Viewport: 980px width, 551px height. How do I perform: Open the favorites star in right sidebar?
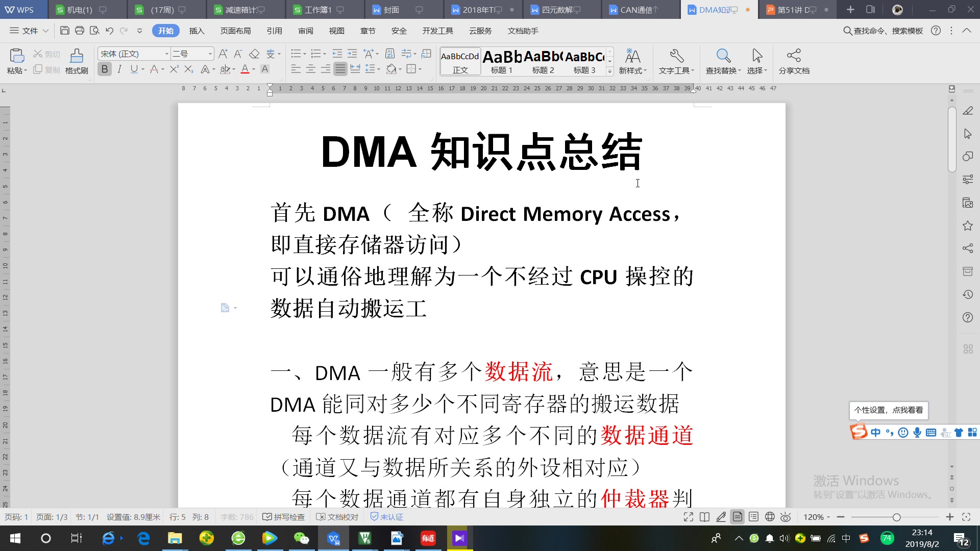pos(968,226)
